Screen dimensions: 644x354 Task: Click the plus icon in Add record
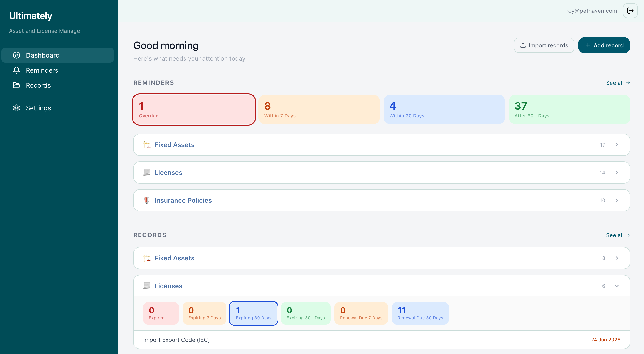pyautogui.click(x=588, y=45)
